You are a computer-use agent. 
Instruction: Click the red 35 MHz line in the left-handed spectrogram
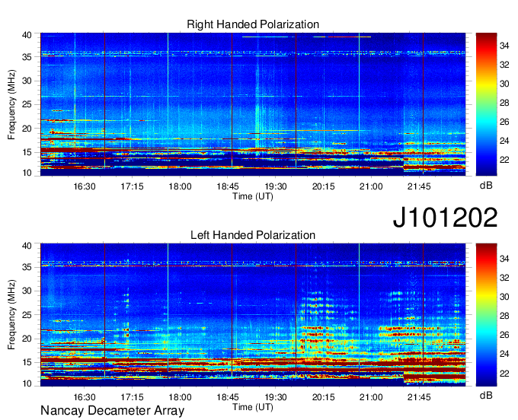point(253,266)
